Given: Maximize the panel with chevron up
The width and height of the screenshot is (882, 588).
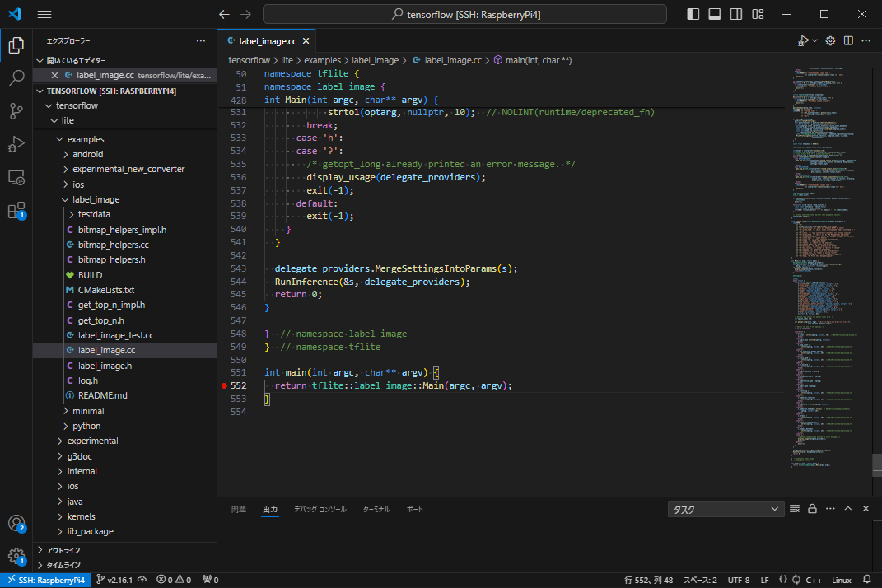Looking at the screenshot, I should point(848,509).
